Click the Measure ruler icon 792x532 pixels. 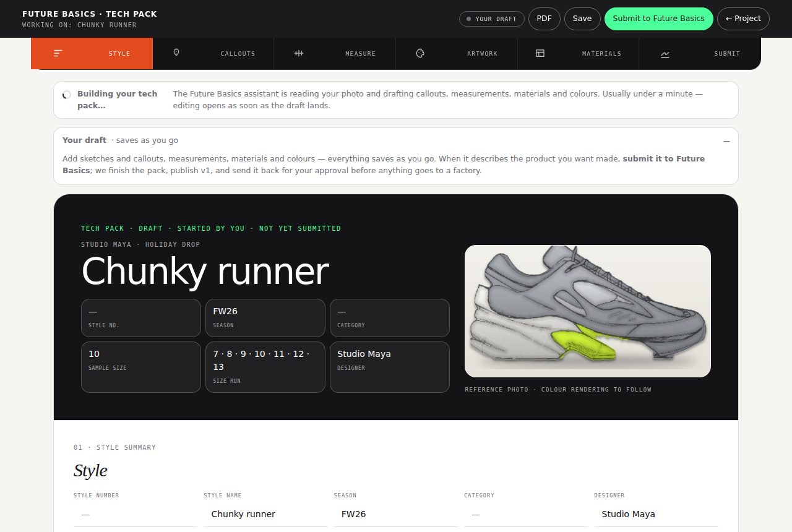coord(299,54)
